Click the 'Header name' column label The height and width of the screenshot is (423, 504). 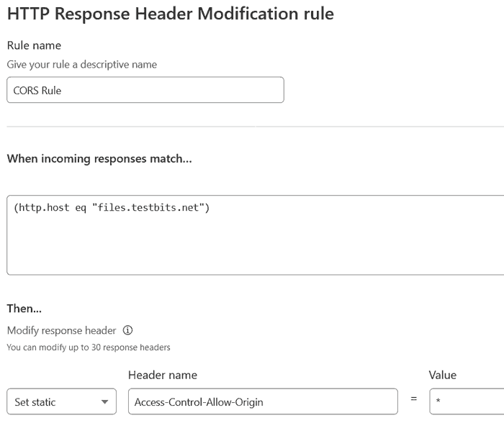[163, 375]
